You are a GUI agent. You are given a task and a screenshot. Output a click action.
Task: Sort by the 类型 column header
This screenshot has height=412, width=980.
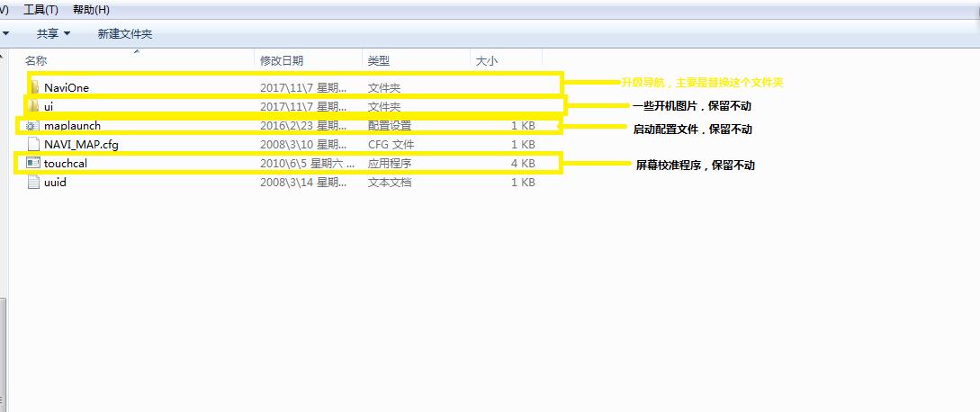pyautogui.click(x=379, y=60)
